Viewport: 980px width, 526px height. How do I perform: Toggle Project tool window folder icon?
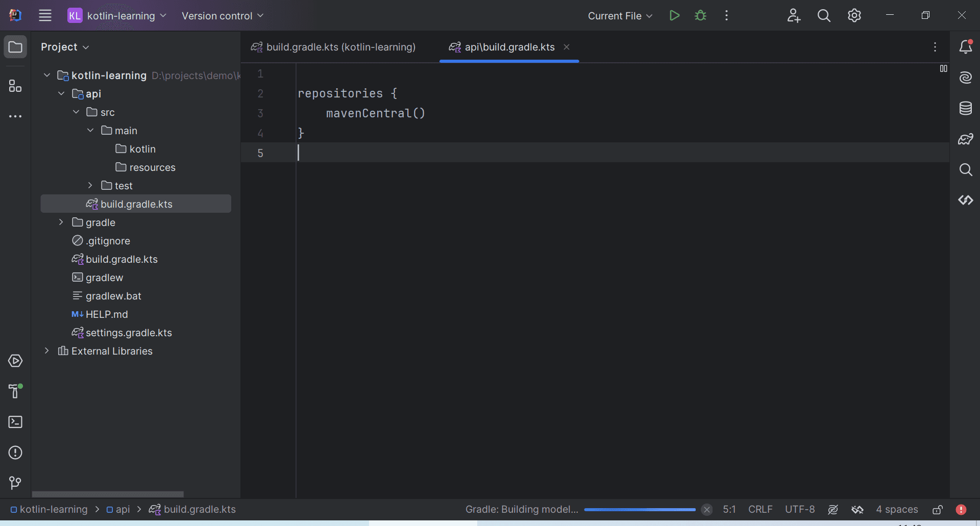coord(15,47)
